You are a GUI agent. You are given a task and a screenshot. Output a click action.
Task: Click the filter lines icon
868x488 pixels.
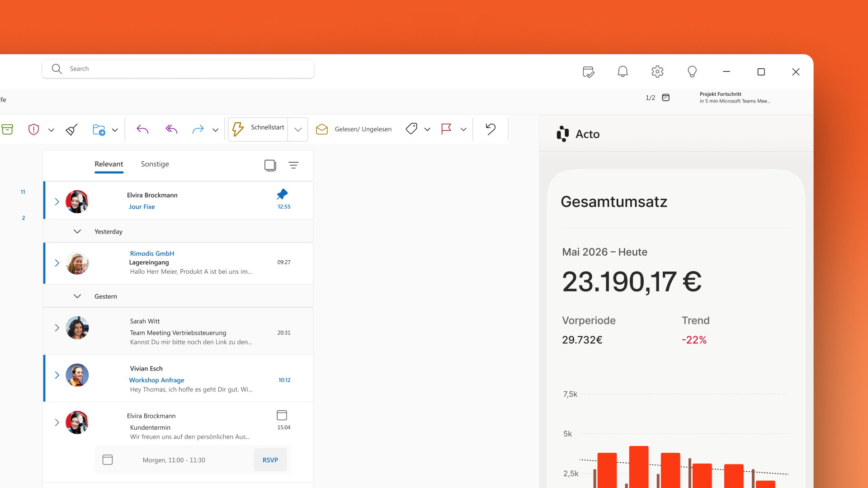(x=293, y=165)
